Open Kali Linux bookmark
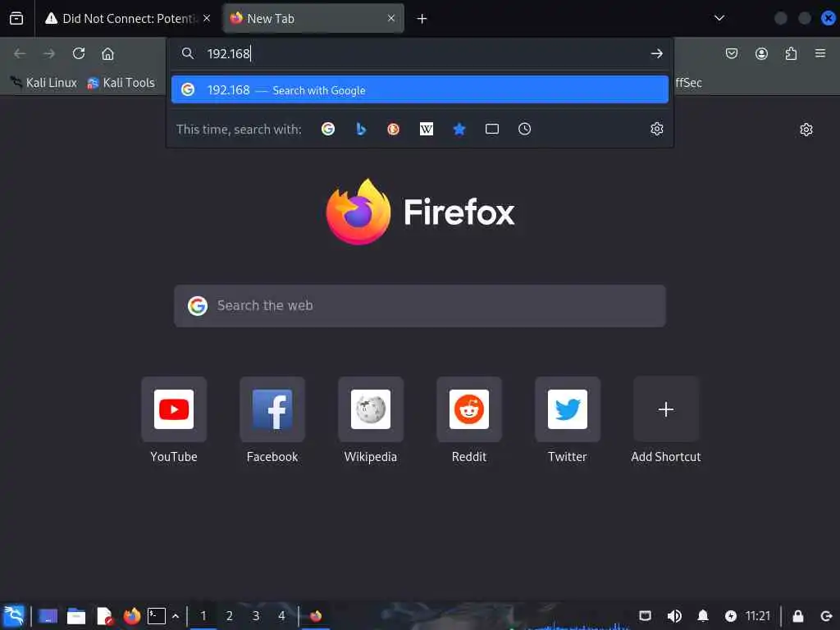The image size is (840, 630). (45, 83)
